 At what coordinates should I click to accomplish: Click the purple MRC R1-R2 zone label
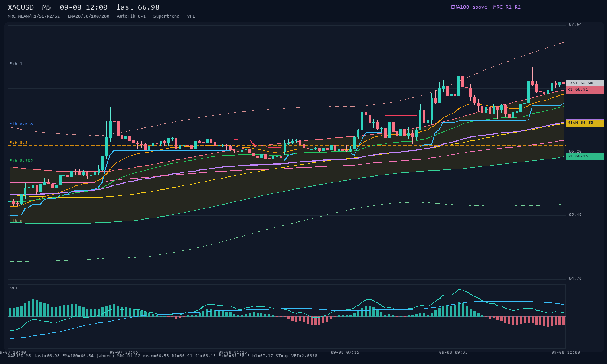click(x=507, y=7)
